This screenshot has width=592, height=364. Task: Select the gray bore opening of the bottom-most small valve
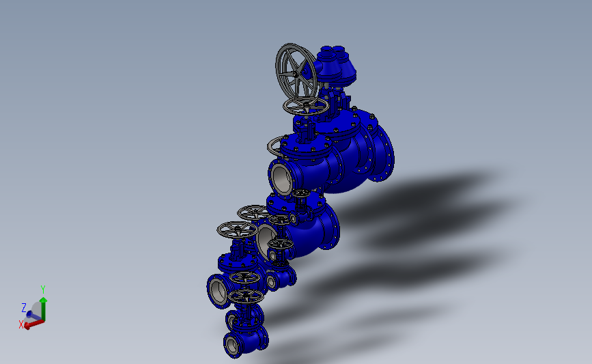click(233, 345)
